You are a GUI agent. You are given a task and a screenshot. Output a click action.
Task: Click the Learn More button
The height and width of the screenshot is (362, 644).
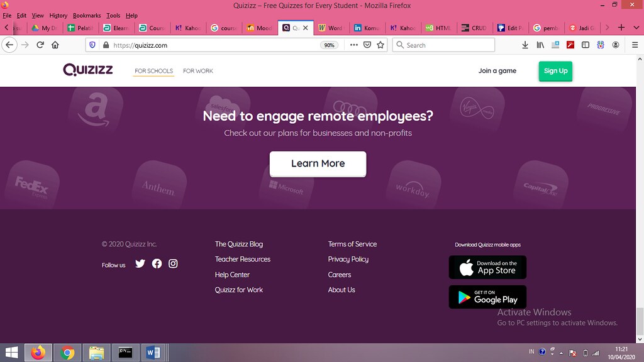(318, 164)
